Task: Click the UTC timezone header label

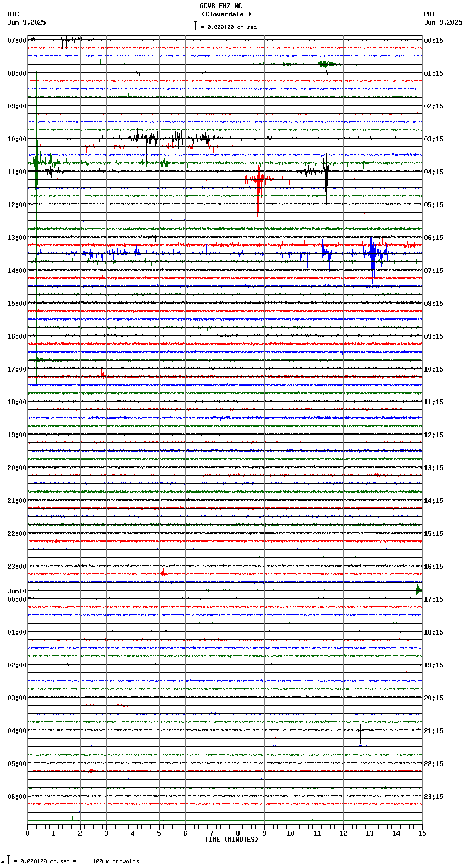Action: click(x=13, y=14)
